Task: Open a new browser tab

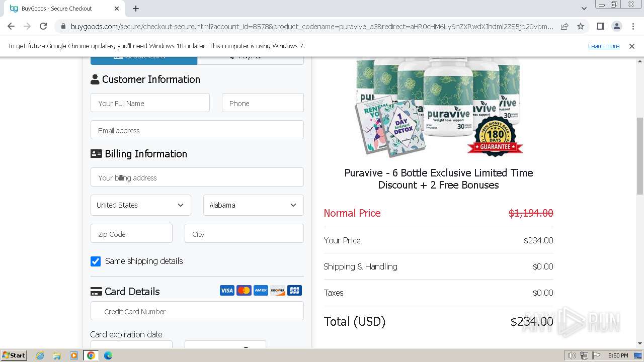Action: pyautogui.click(x=136, y=9)
